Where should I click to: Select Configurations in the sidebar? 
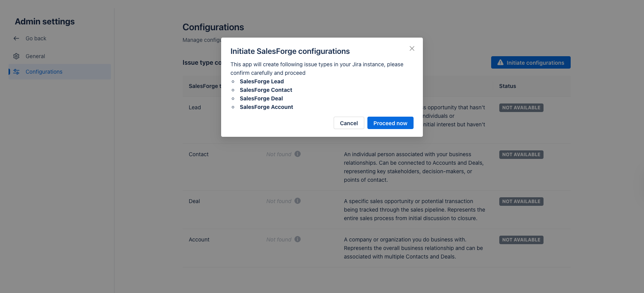click(44, 72)
